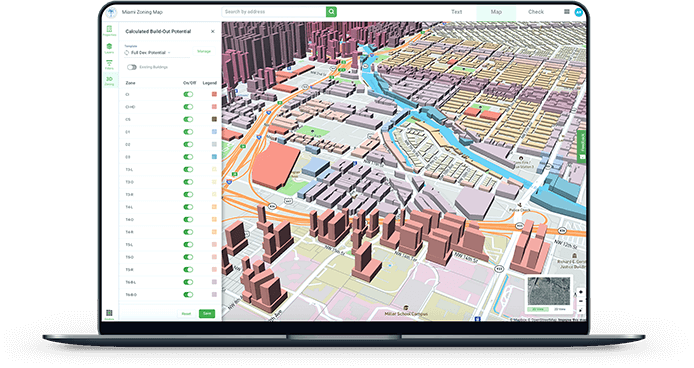The height and width of the screenshot is (368, 694).
Task: Toggle the T5-R zone switch
Action: 189,269
